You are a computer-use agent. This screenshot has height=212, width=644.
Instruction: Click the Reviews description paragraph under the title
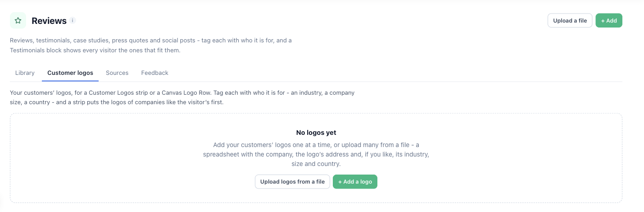click(151, 45)
